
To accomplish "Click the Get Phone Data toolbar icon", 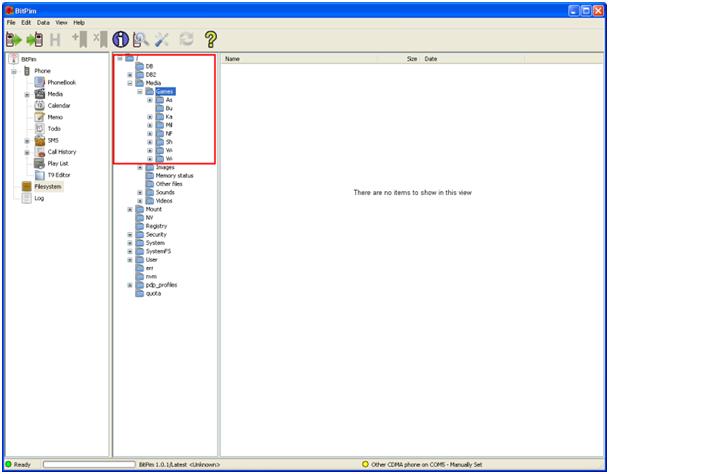I will (x=14, y=40).
